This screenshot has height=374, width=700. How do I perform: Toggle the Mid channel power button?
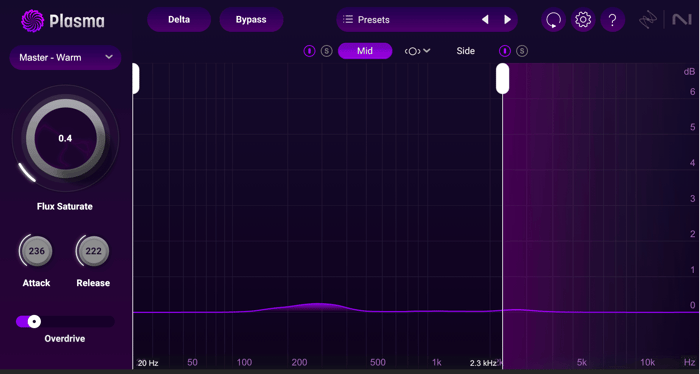click(x=309, y=51)
